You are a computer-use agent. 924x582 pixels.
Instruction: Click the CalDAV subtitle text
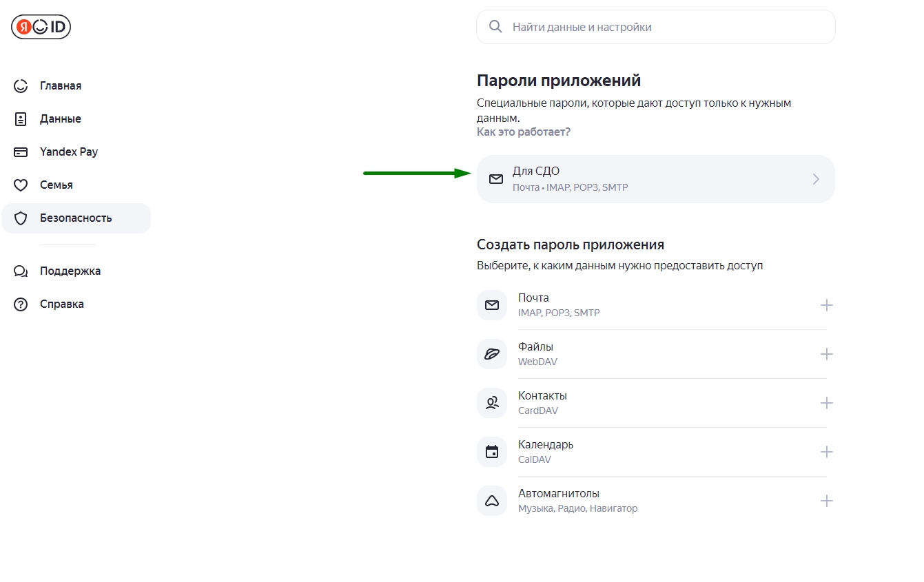pos(535,459)
